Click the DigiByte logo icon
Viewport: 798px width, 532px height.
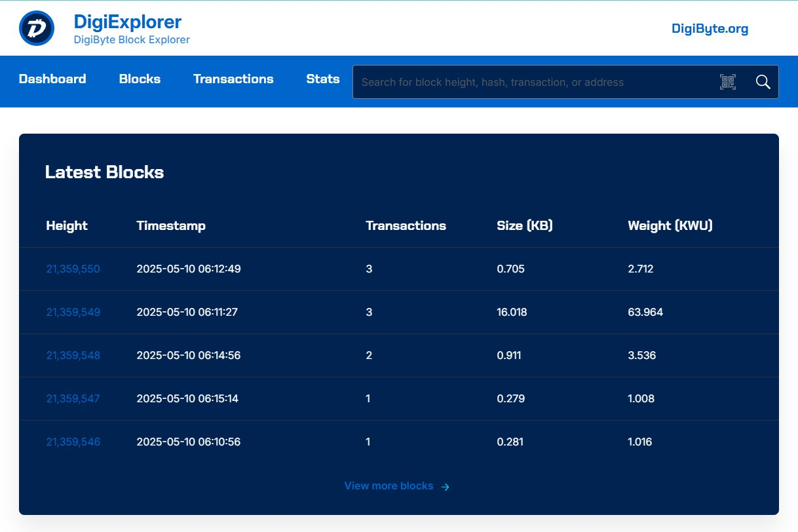point(37,28)
